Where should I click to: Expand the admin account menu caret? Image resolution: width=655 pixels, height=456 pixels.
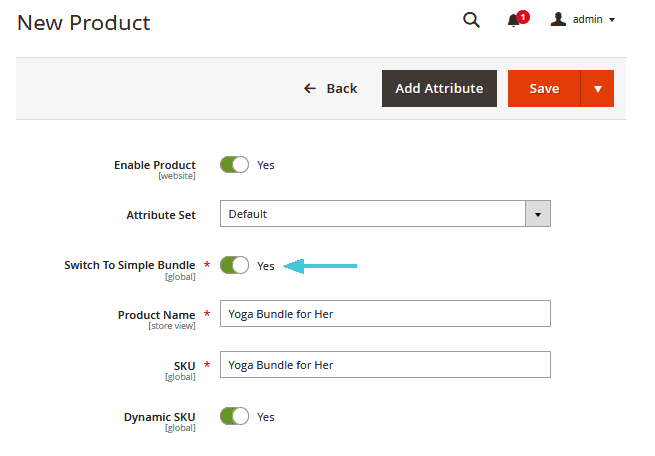tap(611, 20)
